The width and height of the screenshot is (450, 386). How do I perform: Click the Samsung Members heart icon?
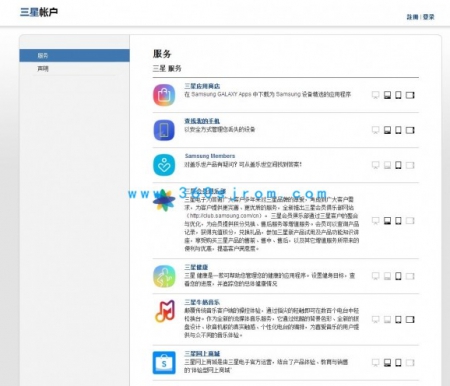pos(164,165)
